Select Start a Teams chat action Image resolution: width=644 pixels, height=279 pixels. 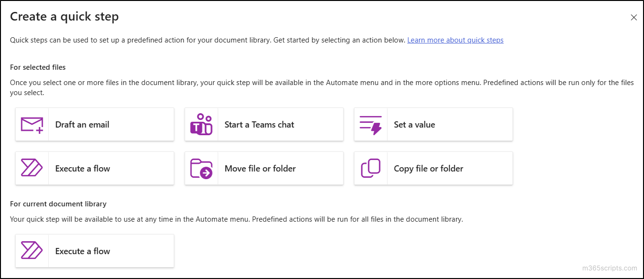[264, 124]
